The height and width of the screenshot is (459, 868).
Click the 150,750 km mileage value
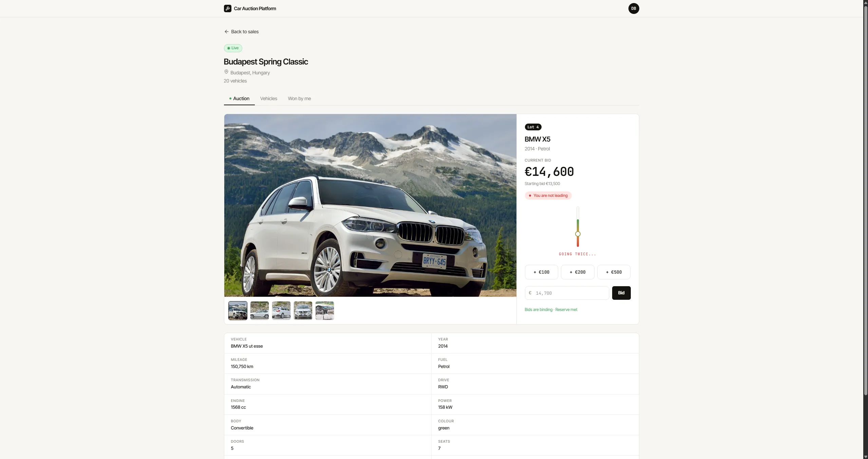[x=242, y=367]
